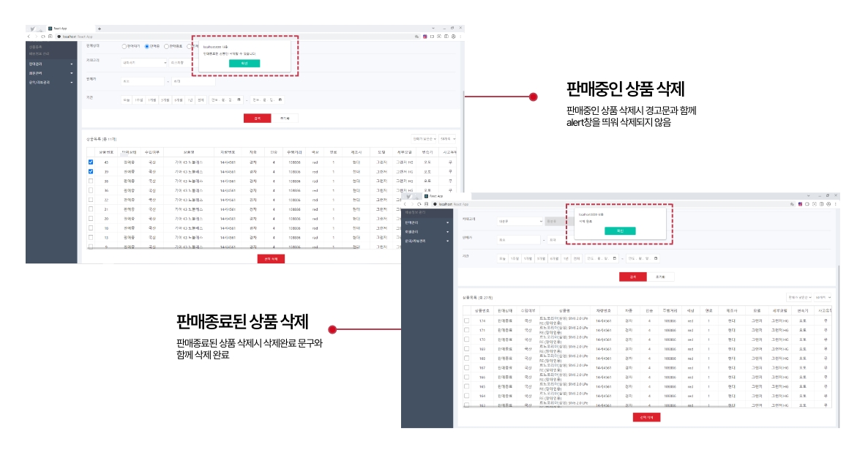The image size is (868, 469).
Task: Reload the page in 판매중 window
Action: click(x=43, y=37)
